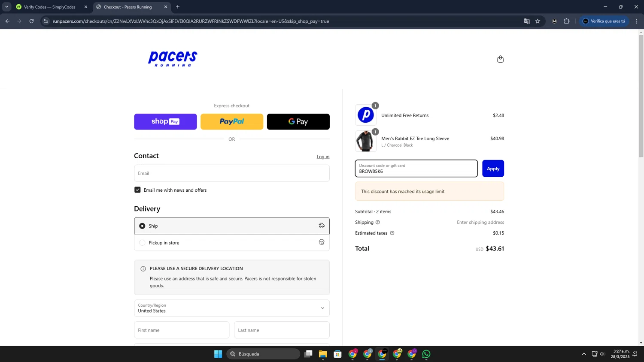Pay with Shop Pay button
644x362 pixels.
click(165, 122)
